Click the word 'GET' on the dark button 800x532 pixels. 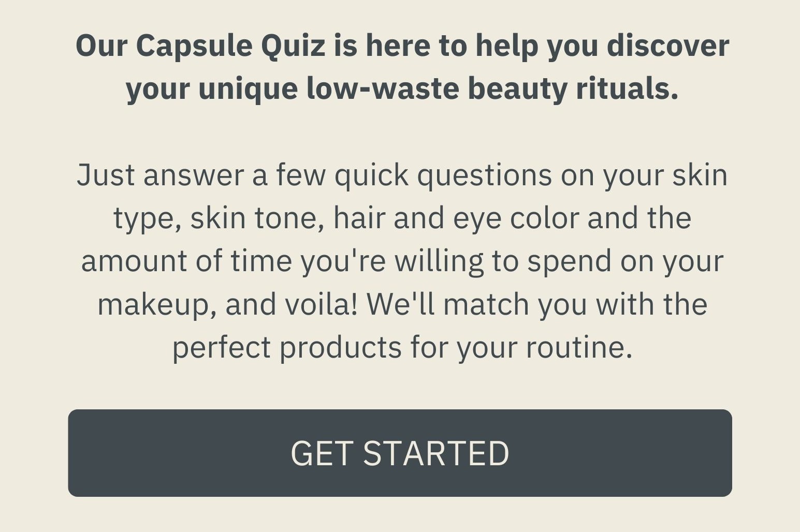322,453
